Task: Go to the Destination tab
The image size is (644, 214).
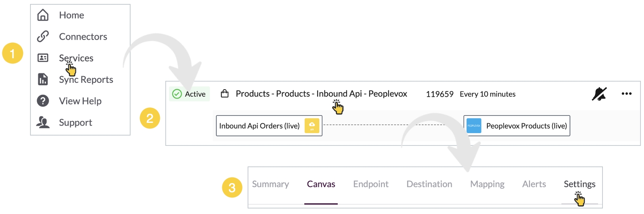Action: coord(429,184)
